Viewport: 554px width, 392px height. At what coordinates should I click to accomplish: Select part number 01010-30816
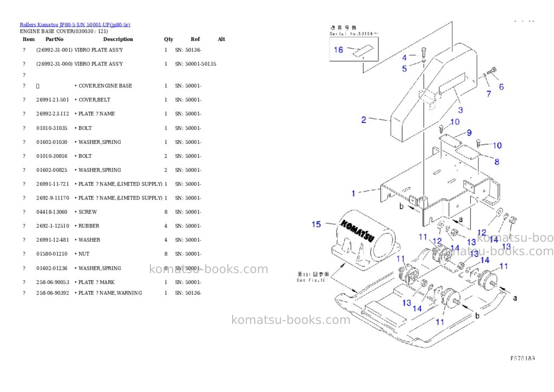tap(51, 156)
